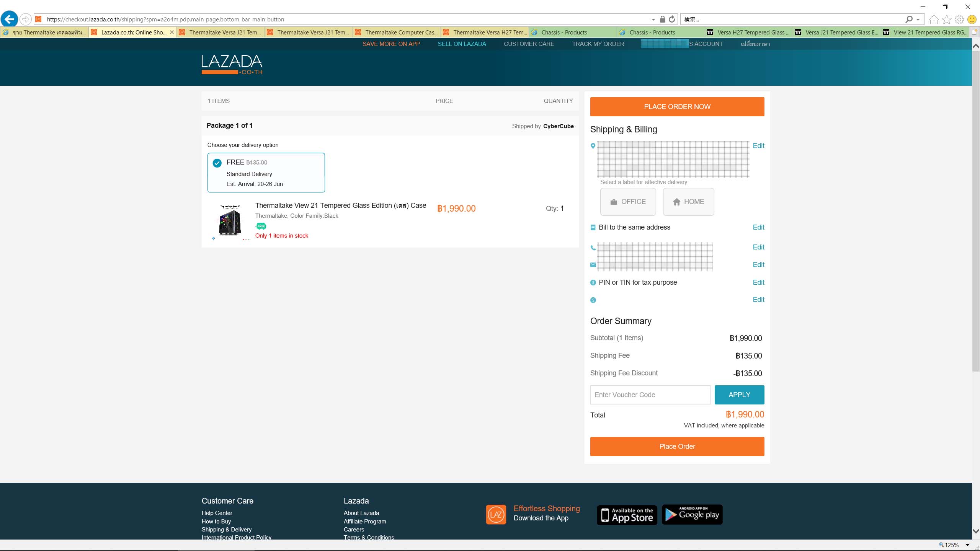980x551 pixels.
Task: Click the lock security icon in address bar
Action: point(662,19)
